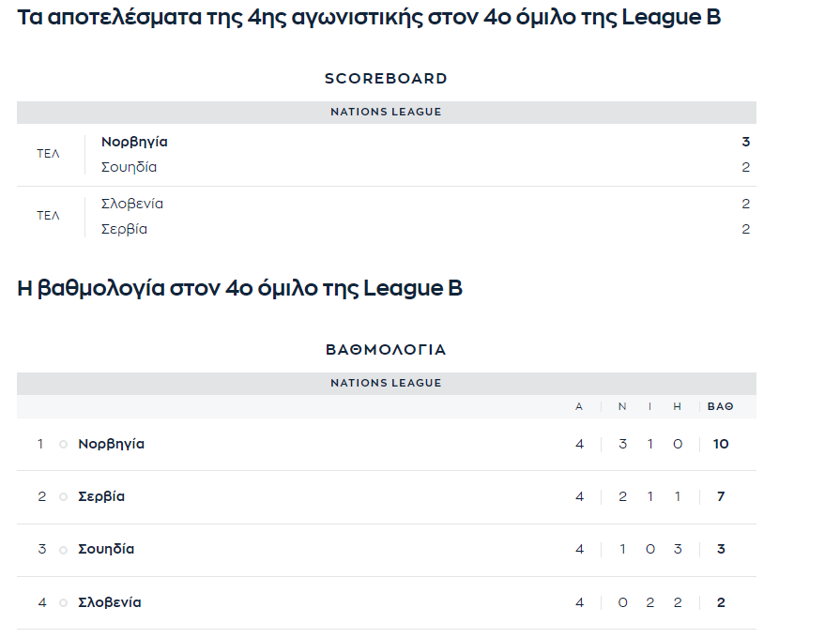Click the circle indicator beside Σουηδία in standings
This screenshot has height=638, width=840.
point(64,550)
